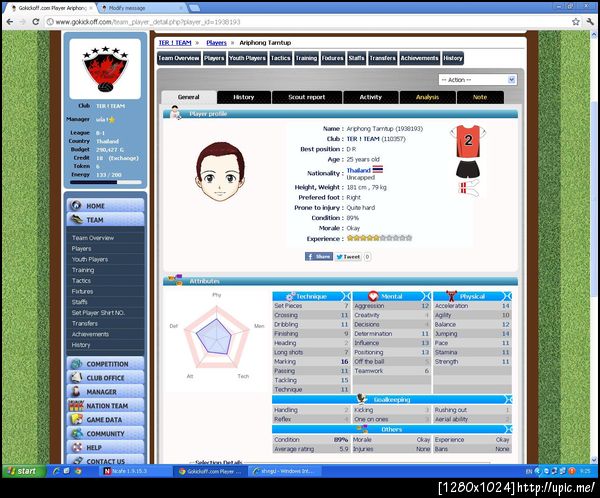Viewport: 600px width, 498px height.
Task: Open Fixtures from the top menu
Action: [333, 58]
